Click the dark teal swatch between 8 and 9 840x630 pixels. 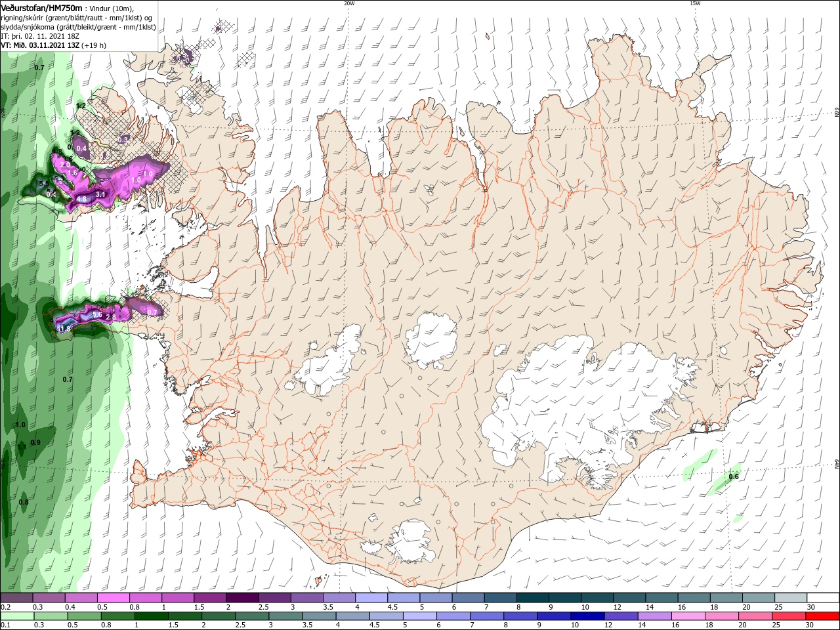pos(533,598)
